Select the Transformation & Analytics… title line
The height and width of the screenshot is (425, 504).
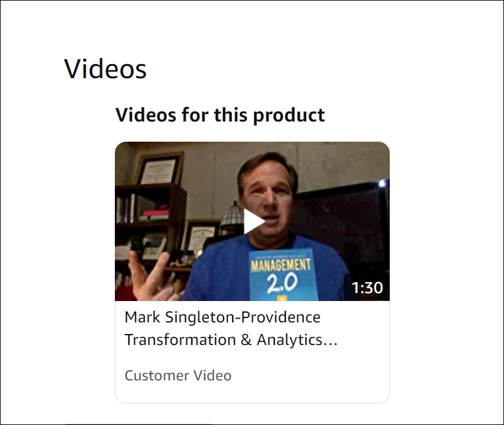pos(231,340)
